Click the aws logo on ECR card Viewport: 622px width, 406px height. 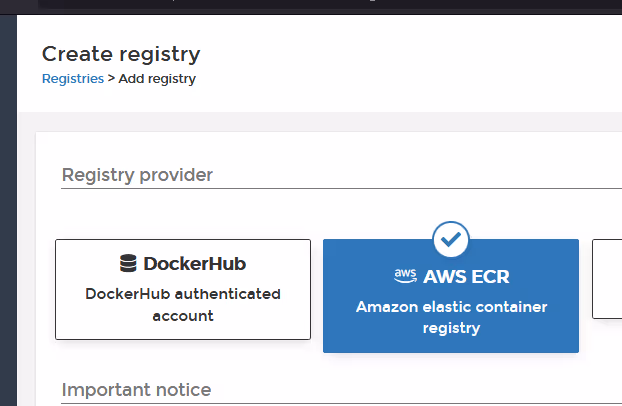click(405, 276)
